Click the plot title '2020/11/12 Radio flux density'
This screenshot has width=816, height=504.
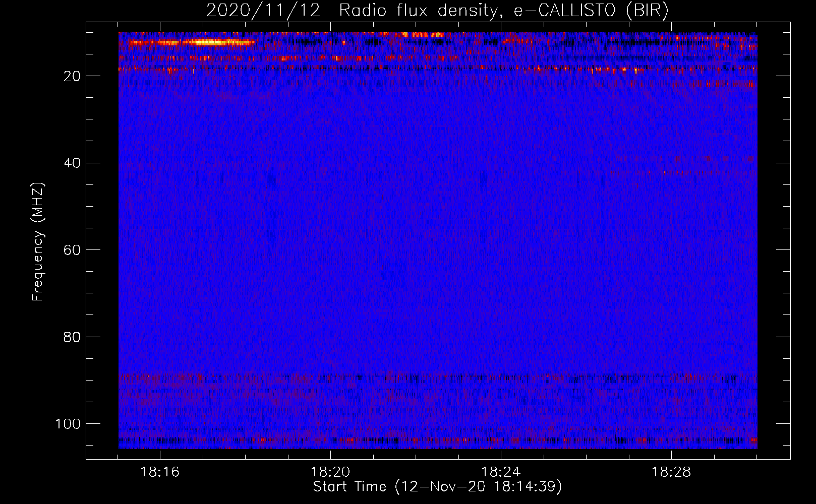[437, 11]
